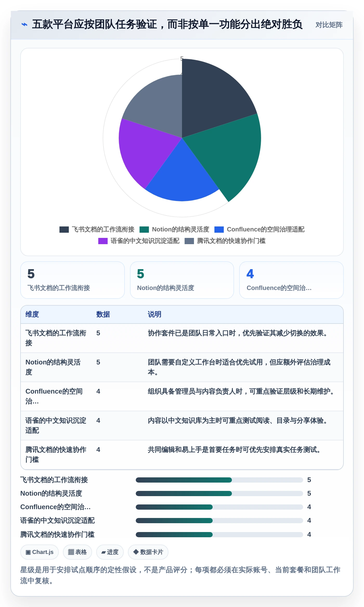The height and width of the screenshot is (607, 364).
Task: Click the 腾讯文档的快速协作门槛 progress bar
Action: pyautogui.click(x=219, y=535)
